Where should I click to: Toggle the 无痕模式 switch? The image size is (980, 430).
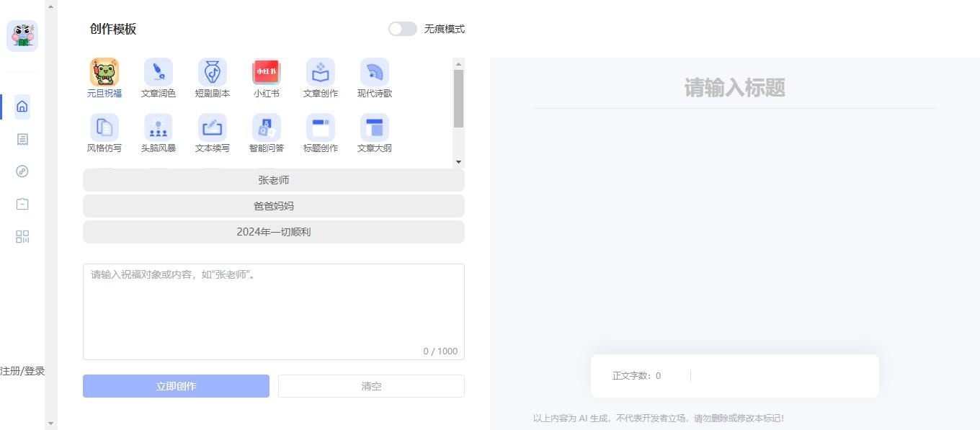coord(402,29)
